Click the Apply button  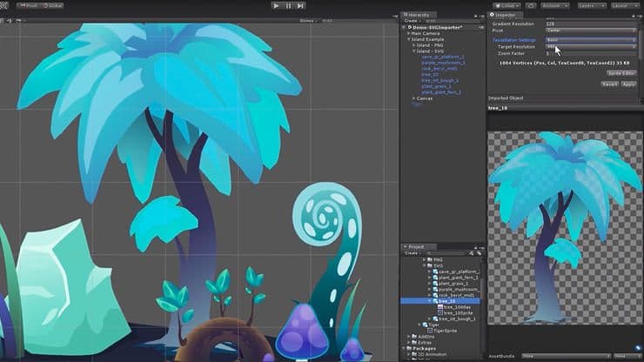pos(628,84)
